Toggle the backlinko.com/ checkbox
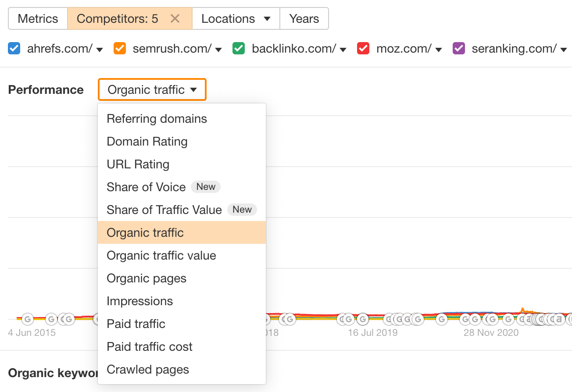The height and width of the screenshot is (392, 572). point(239,48)
